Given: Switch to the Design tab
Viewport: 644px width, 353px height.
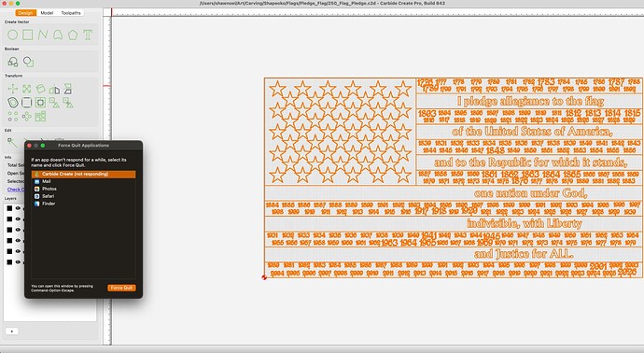Looking at the screenshot, I should click(25, 13).
